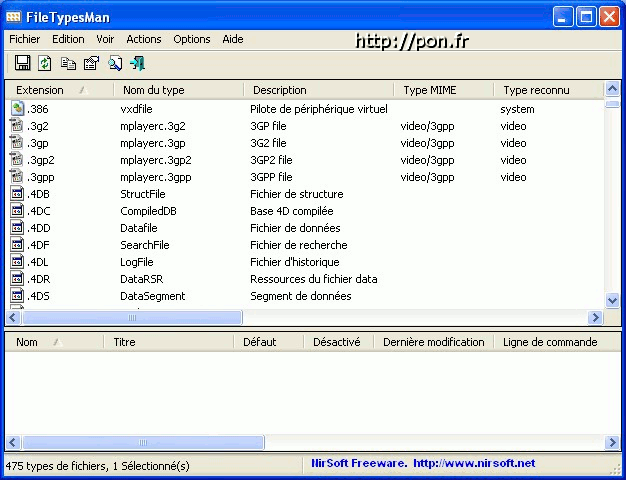The width and height of the screenshot is (626, 480).
Task: Click the lower pane scroll left arrow
Action: pyautogui.click(x=13, y=442)
